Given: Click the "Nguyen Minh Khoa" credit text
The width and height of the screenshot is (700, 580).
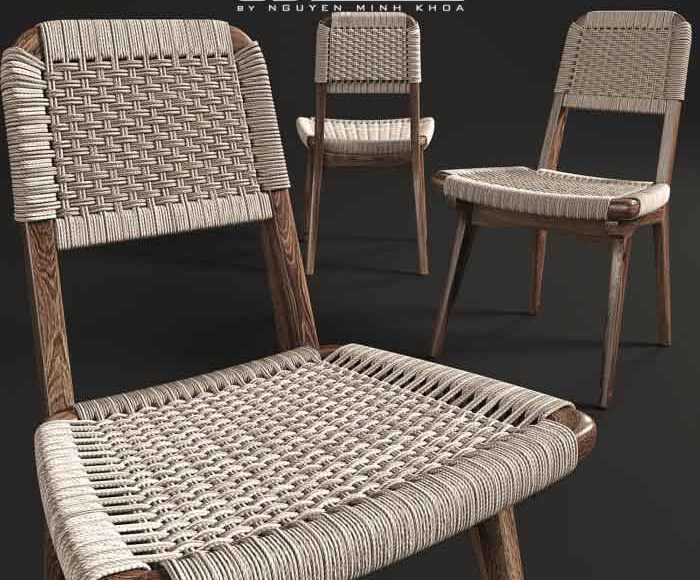Looking at the screenshot, I should pyautogui.click(x=350, y=6).
